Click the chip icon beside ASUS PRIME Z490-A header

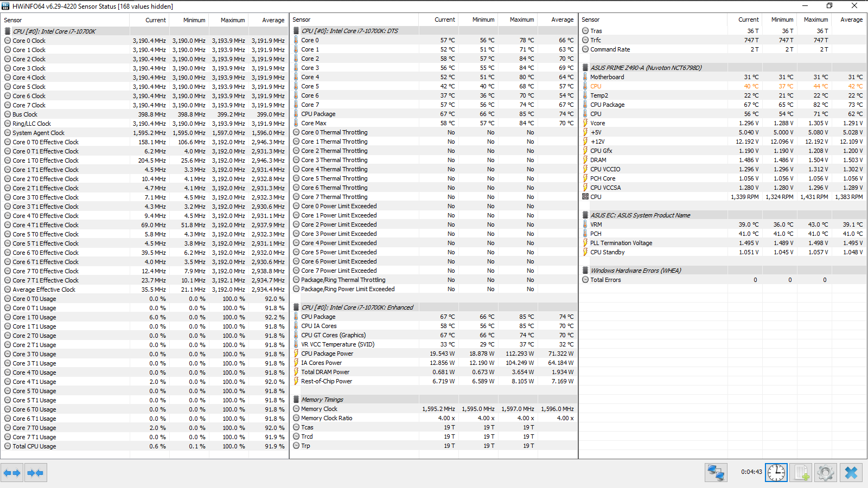[585, 68]
